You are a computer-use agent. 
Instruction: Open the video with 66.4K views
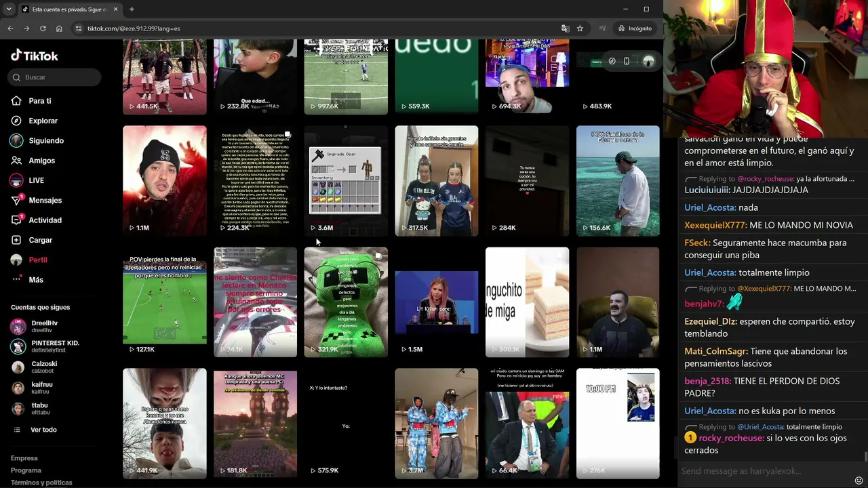[x=527, y=424]
